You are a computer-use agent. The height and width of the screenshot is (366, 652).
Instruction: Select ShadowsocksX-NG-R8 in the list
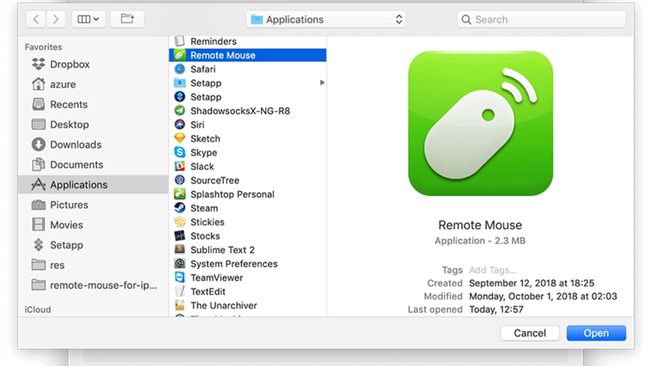[x=247, y=111]
